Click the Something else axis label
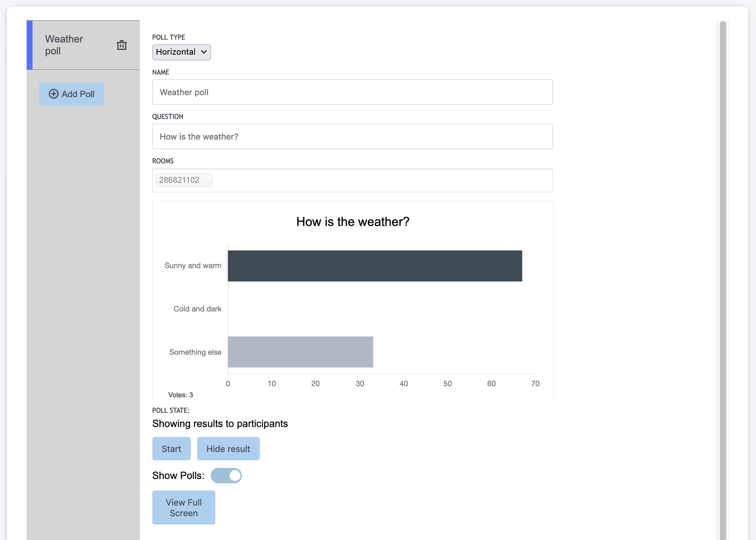 [195, 352]
